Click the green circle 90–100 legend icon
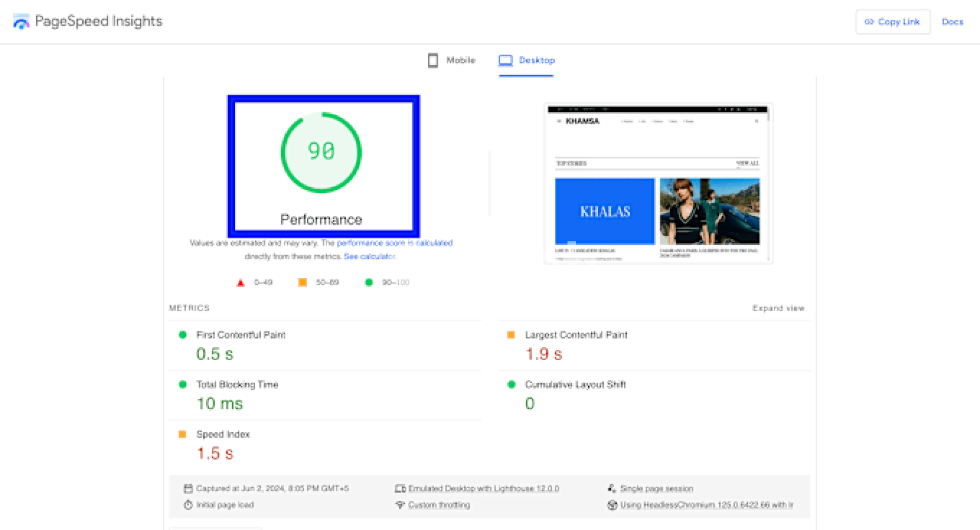Screen dimensions: 980x530 369,283
